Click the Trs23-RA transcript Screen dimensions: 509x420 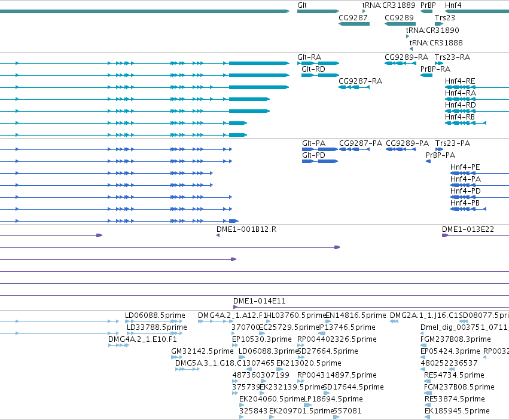click(439, 63)
